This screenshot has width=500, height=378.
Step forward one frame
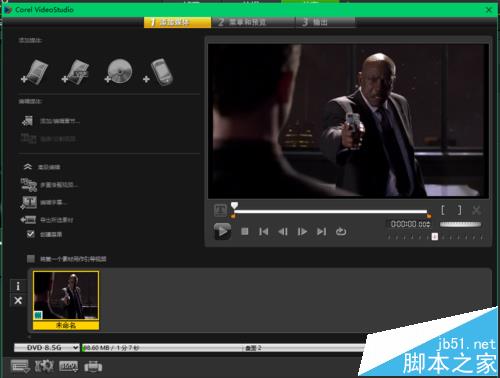302,231
